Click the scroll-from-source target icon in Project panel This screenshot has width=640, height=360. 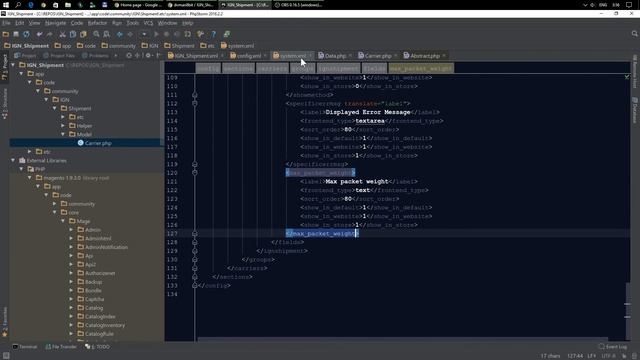pyautogui.click(x=129, y=56)
